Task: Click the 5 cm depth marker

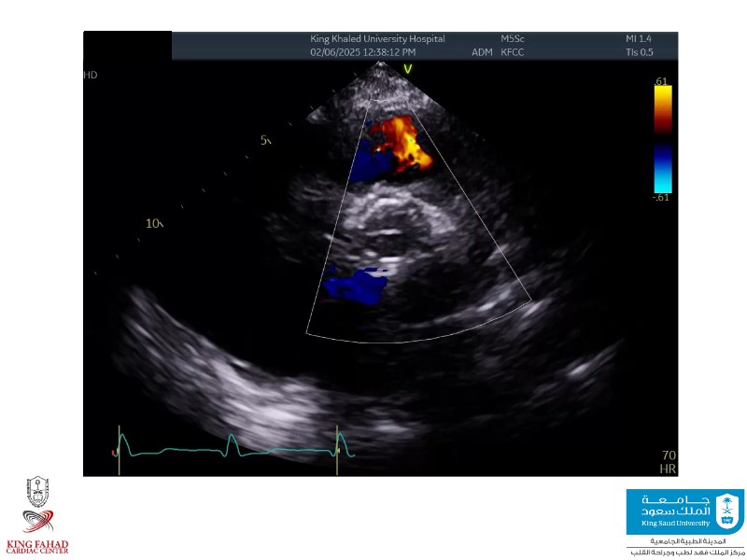Action: pos(265,140)
